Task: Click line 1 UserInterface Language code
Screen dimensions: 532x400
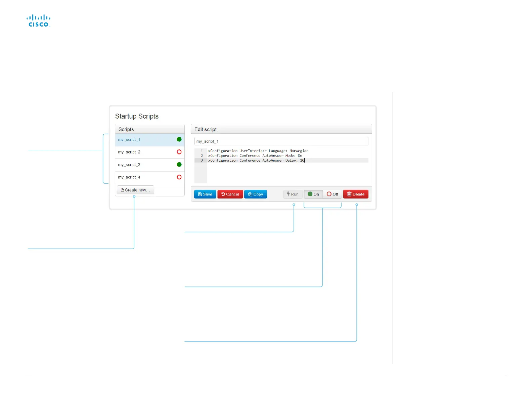Action: 258,151
